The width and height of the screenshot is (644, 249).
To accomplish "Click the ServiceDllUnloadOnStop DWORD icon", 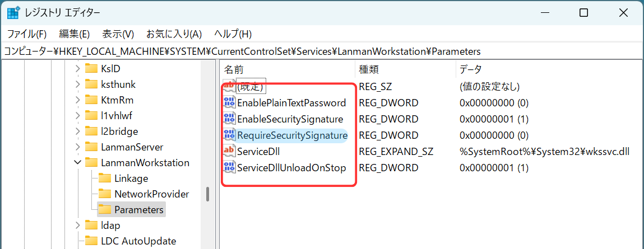I will click(x=229, y=168).
